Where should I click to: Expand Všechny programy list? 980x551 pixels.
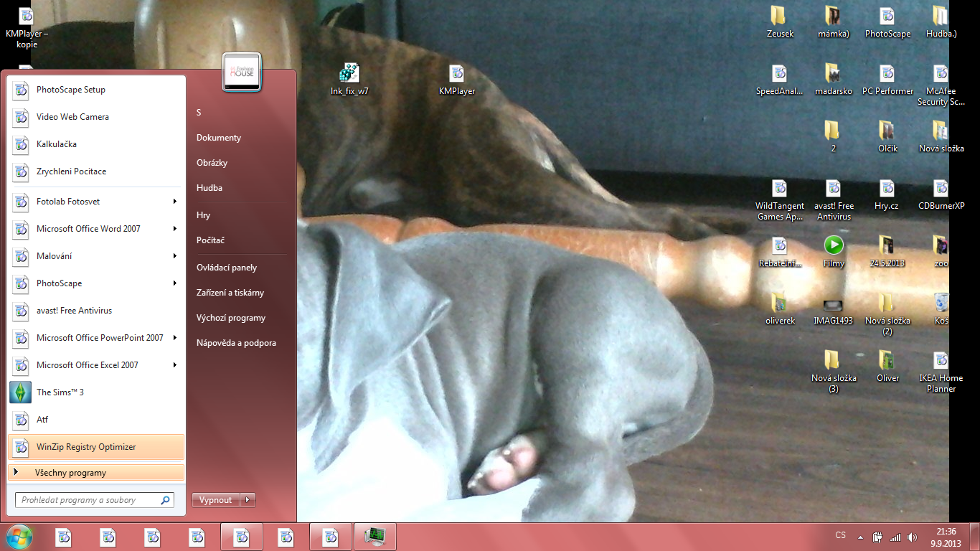click(96, 473)
